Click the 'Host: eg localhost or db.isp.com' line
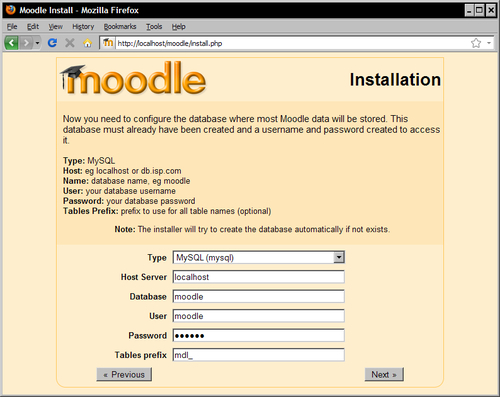Screen dimensions: 500x397 [x=122, y=171]
